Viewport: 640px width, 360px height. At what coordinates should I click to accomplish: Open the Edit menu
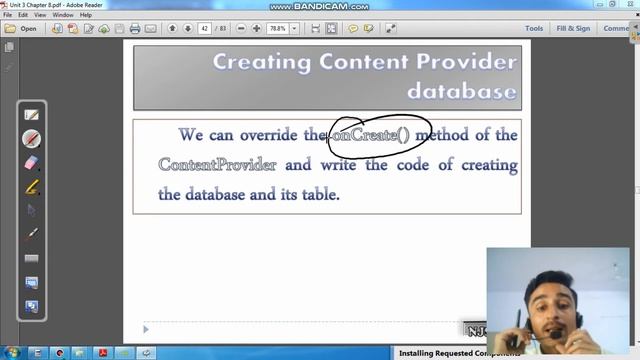(x=23, y=15)
